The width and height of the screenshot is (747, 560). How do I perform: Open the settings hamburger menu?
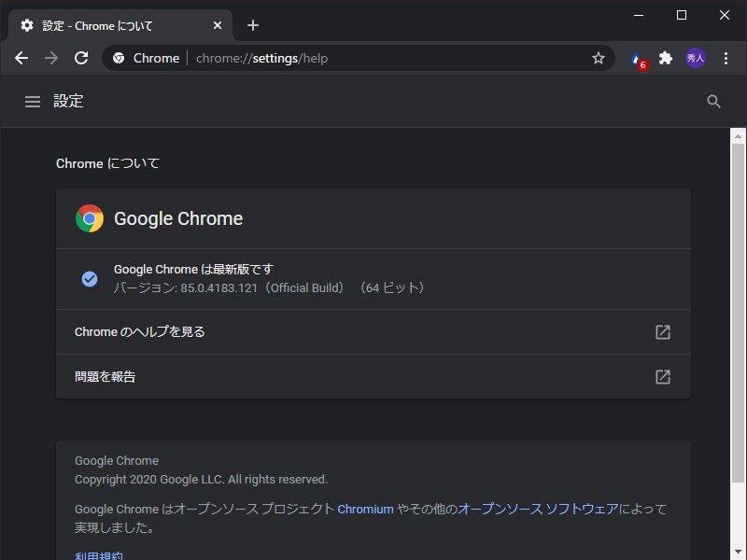33,101
